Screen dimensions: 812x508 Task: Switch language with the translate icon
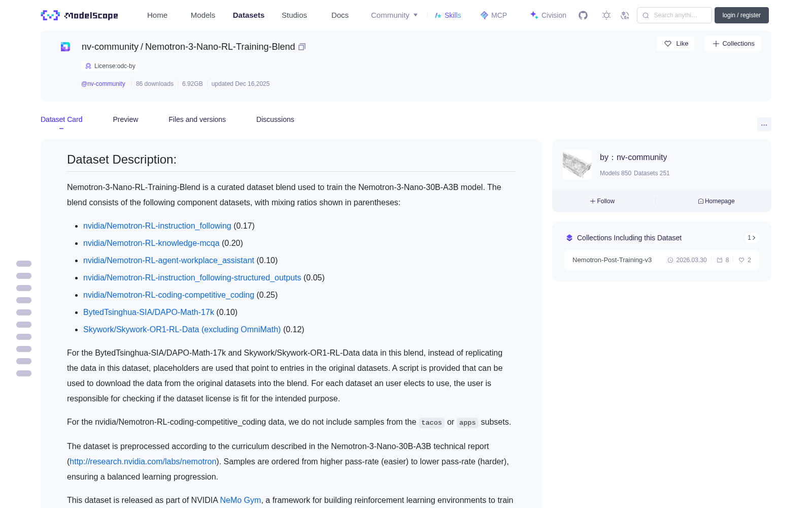[x=625, y=15]
